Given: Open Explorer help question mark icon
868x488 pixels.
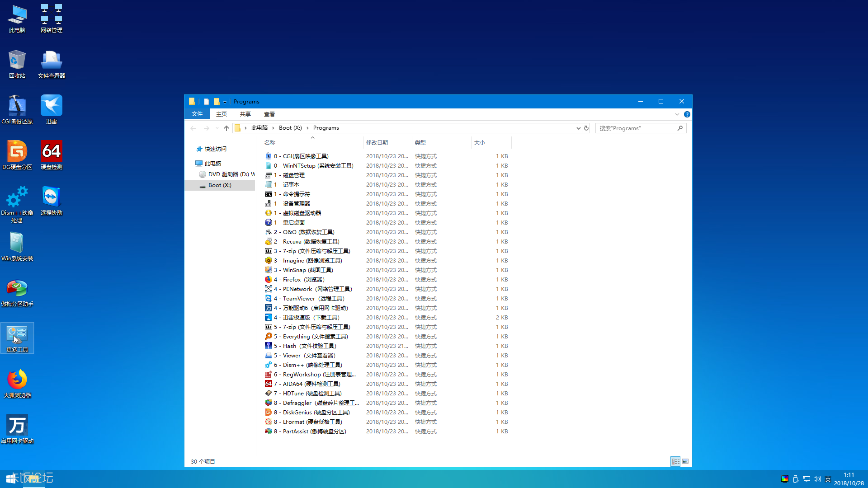Looking at the screenshot, I should tap(687, 114).
